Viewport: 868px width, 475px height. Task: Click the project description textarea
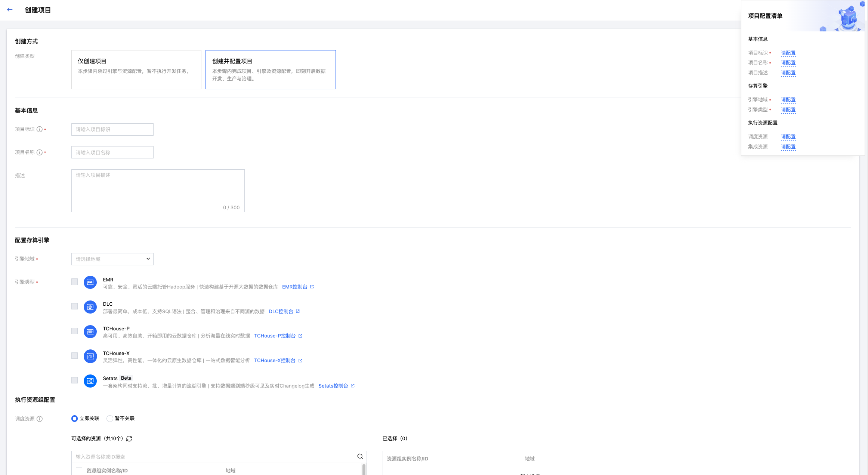[x=158, y=191]
